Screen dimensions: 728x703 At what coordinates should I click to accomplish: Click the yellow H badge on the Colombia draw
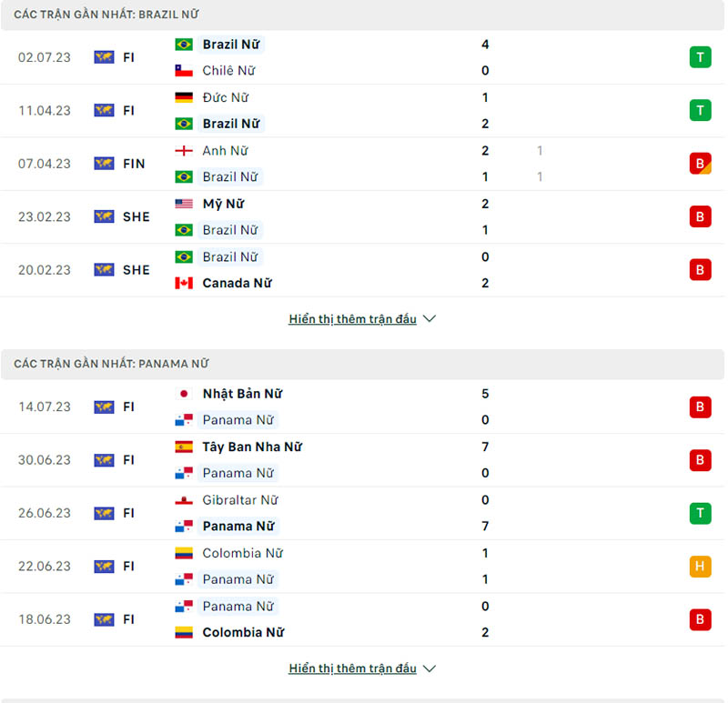click(700, 566)
